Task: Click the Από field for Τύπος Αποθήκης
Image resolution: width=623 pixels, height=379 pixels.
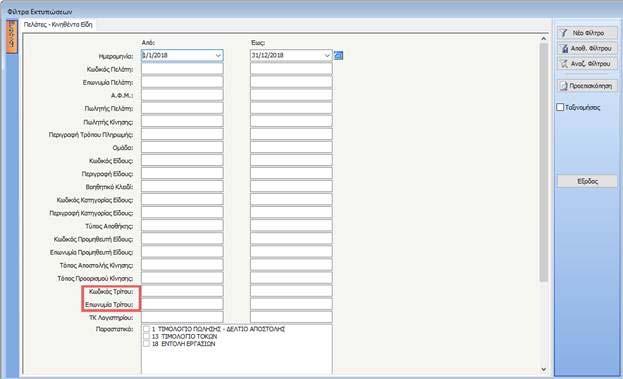Action: [182, 226]
